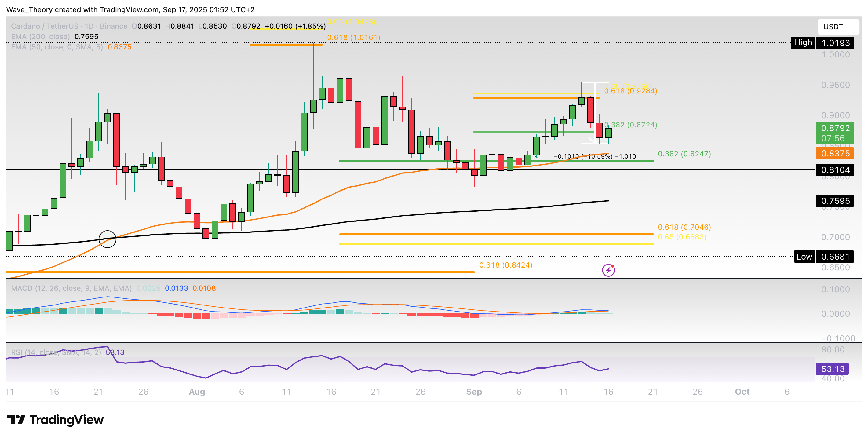Select the EMA (200, close) indicator legend
Screen dimensions: 868x438
tap(40, 36)
